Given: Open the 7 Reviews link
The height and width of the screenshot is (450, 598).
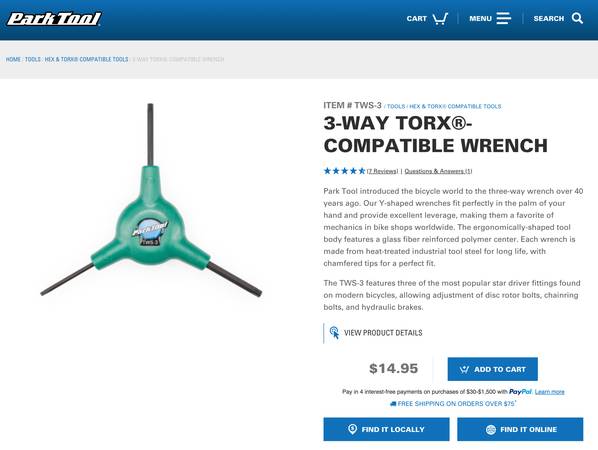Looking at the screenshot, I should click(x=382, y=171).
